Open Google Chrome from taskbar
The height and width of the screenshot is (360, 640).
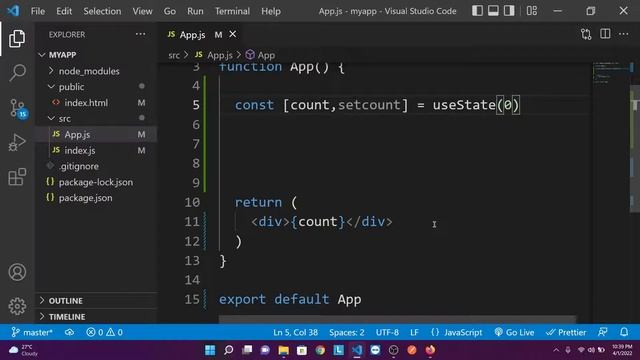320,350
